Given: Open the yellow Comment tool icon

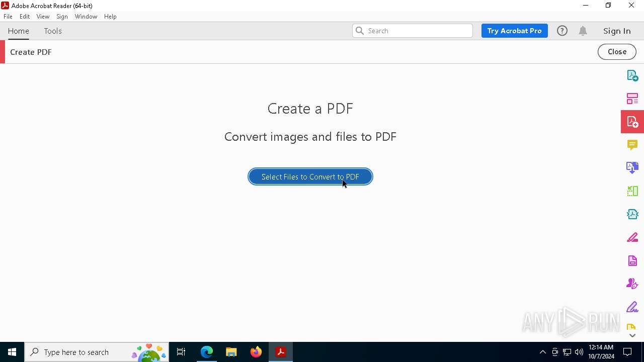Looking at the screenshot, I should (632, 145).
